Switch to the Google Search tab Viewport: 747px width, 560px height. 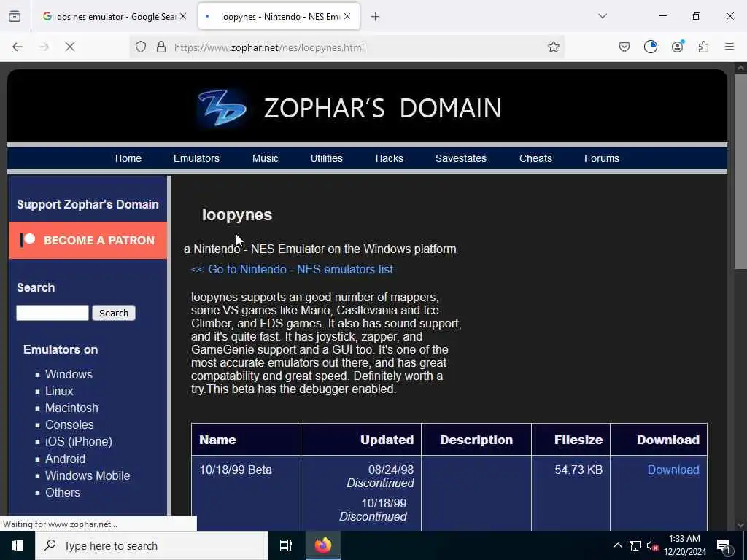[113, 17]
